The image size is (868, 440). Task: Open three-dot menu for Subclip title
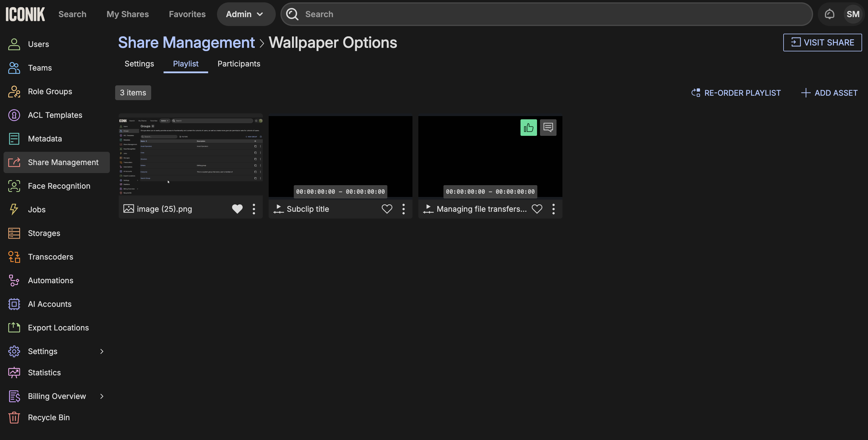(403, 209)
